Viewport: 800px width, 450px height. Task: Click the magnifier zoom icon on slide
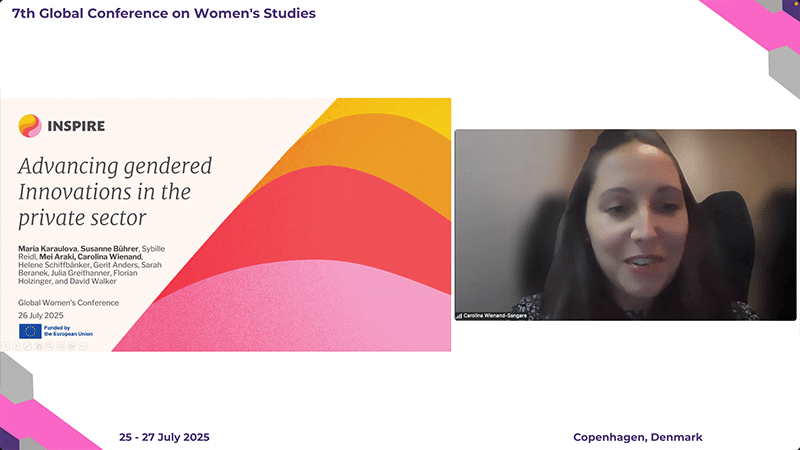[x=49, y=346]
